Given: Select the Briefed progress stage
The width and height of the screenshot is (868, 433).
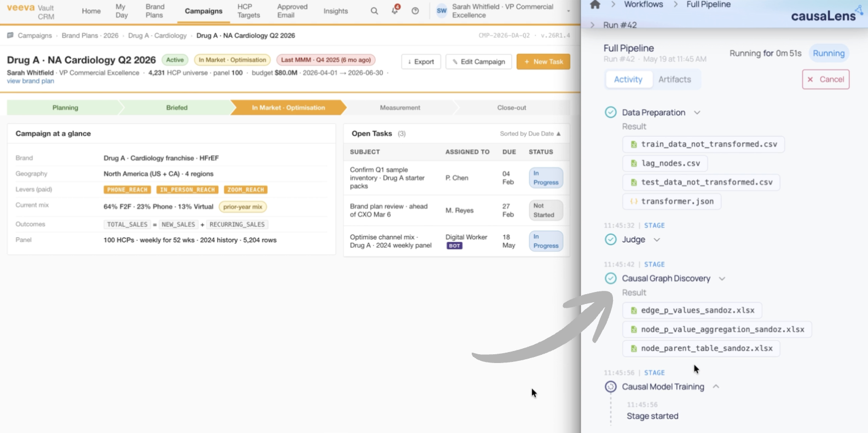Looking at the screenshot, I should tap(177, 108).
